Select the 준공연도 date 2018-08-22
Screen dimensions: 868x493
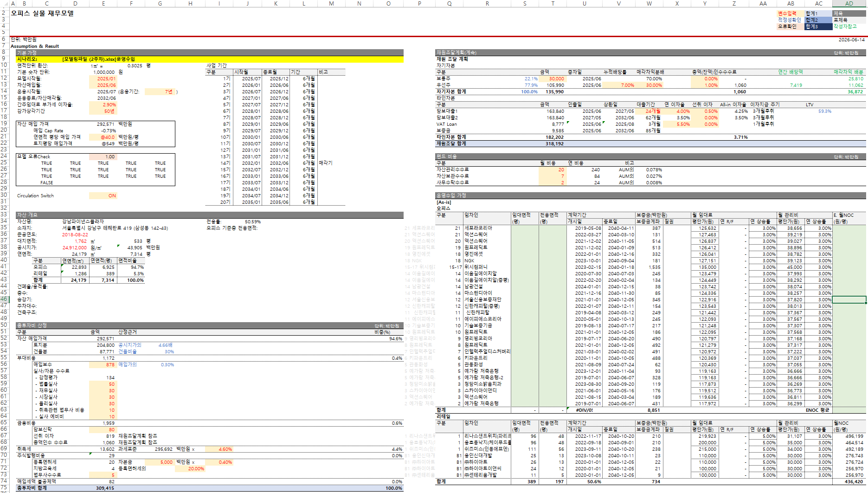tap(75, 234)
